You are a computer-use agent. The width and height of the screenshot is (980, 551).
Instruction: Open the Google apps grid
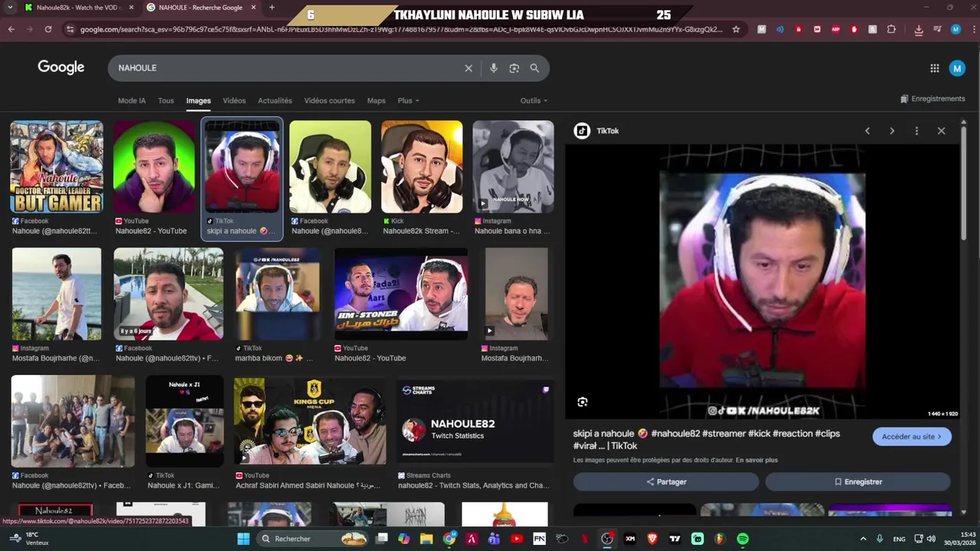click(x=935, y=68)
